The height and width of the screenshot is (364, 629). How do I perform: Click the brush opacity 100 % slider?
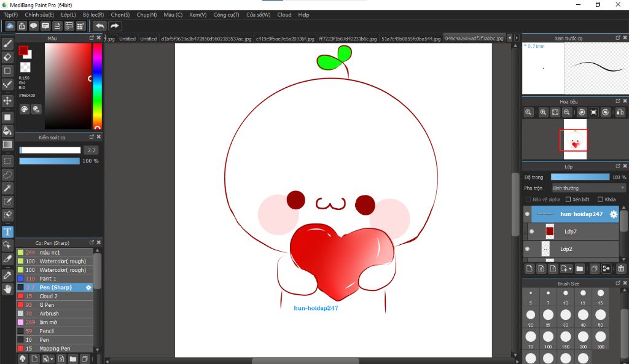point(49,161)
